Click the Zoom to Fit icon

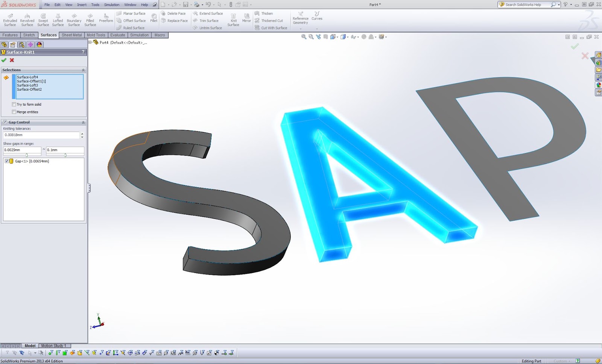304,37
